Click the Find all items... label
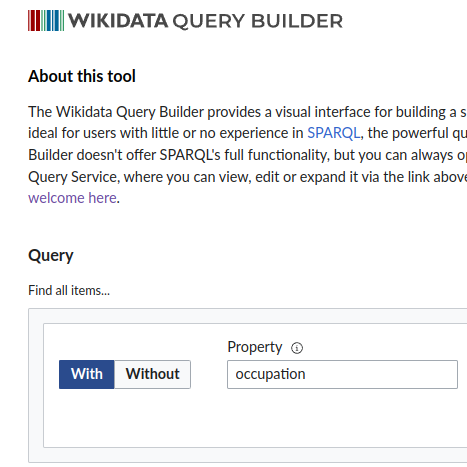 pyautogui.click(x=69, y=290)
